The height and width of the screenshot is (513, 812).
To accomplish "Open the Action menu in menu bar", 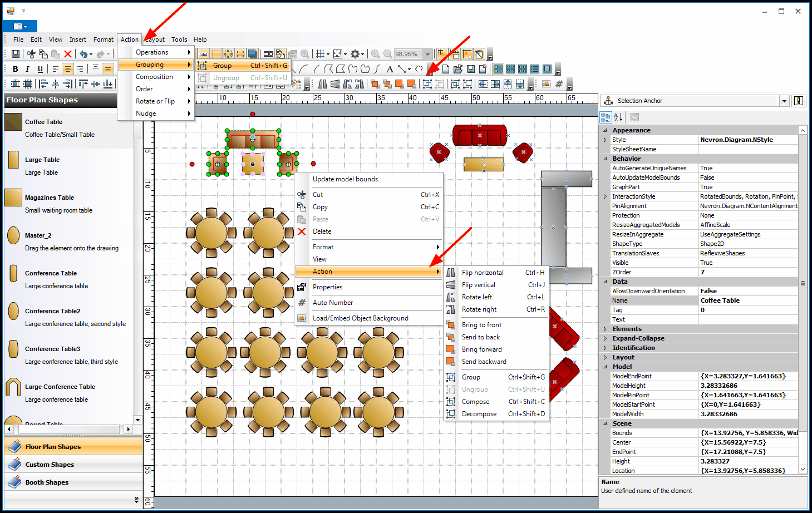I will tap(130, 40).
